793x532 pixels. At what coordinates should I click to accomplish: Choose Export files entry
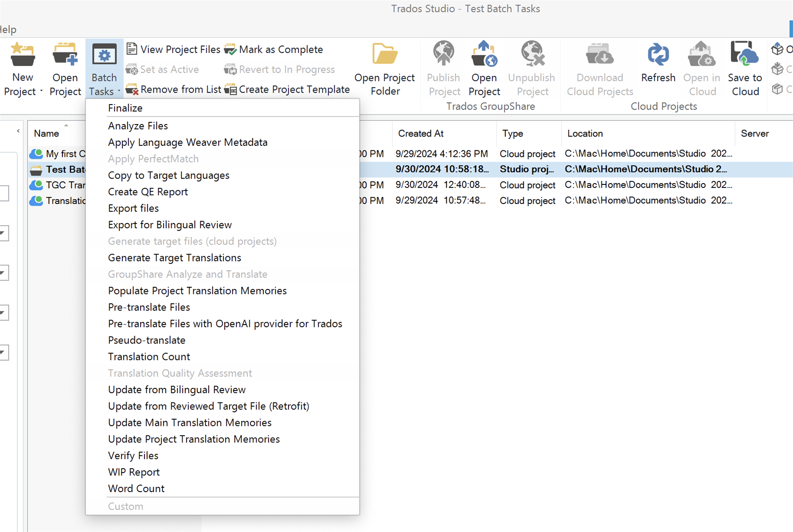click(x=133, y=208)
